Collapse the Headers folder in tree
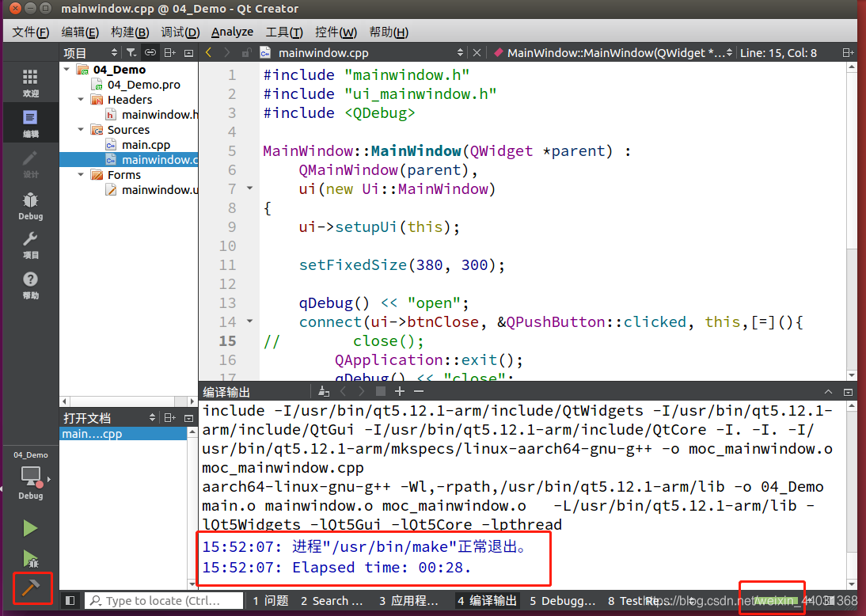Viewport: 866px width, 616px height. [81, 100]
